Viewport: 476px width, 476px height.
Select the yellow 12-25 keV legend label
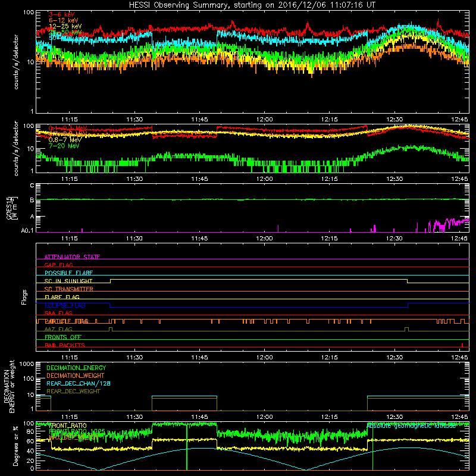65,26
